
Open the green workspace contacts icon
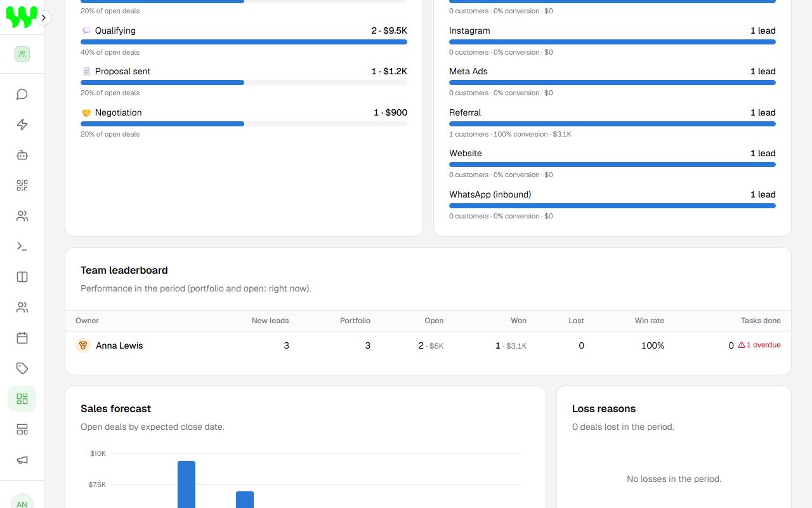coord(22,54)
